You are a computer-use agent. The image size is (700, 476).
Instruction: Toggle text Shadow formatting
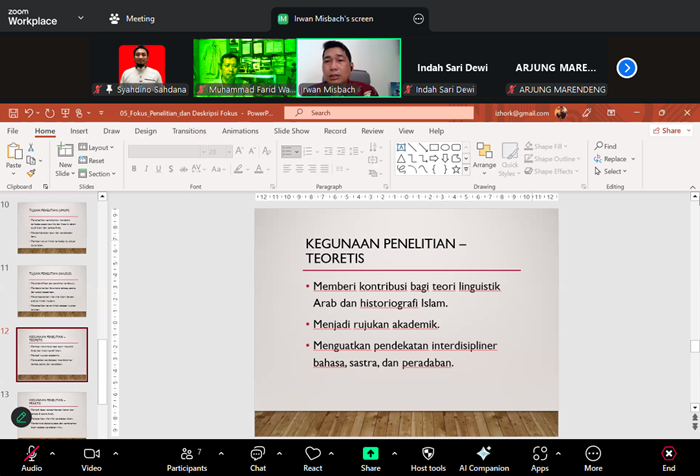tap(171, 169)
